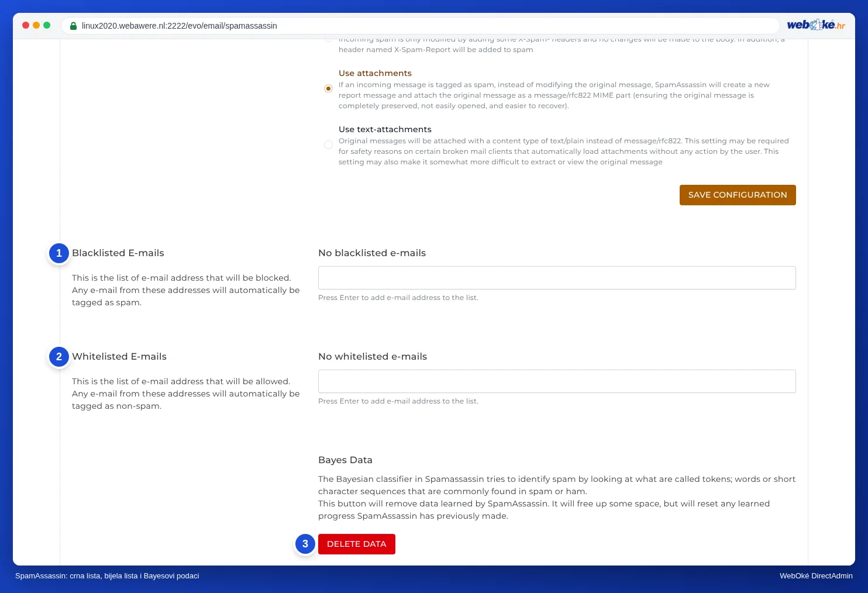Focus the blacklisted e-mails input field
Viewport: 868px width, 593px height.
(557, 278)
